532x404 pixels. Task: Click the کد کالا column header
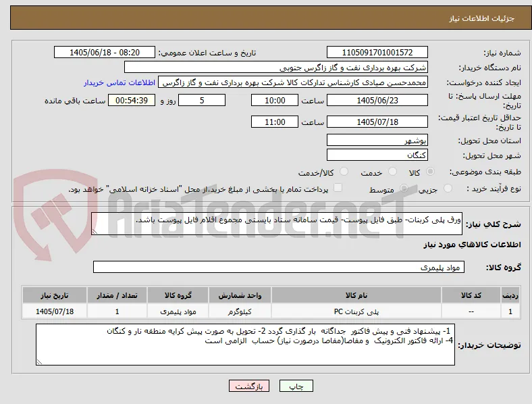click(471, 295)
